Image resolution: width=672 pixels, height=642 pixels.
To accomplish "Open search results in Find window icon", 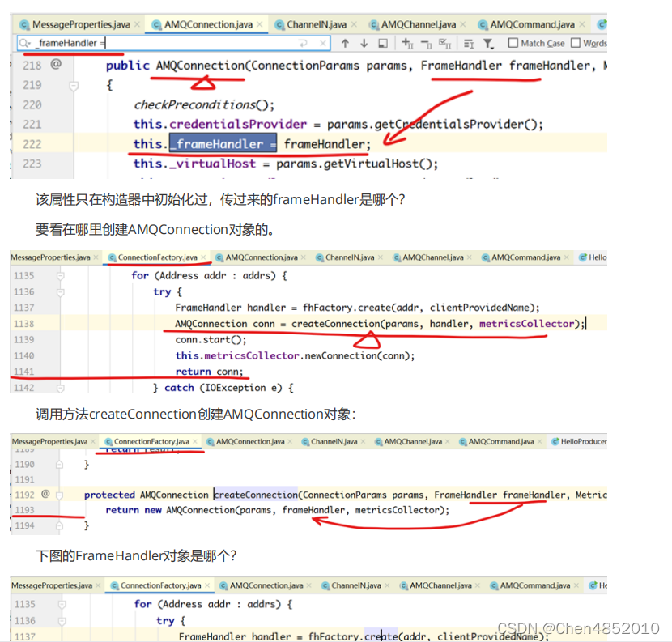I will (383, 43).
